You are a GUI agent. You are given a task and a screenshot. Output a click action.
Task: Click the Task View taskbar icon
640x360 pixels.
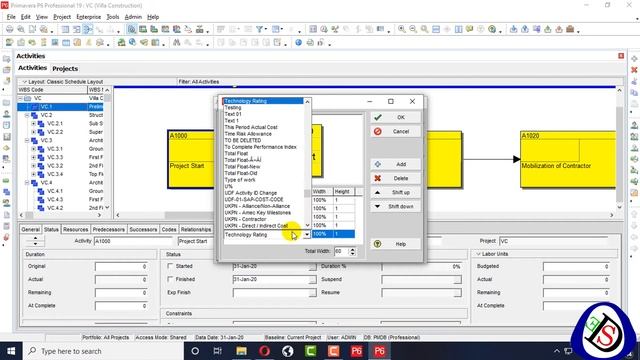[x=218, y=351]
